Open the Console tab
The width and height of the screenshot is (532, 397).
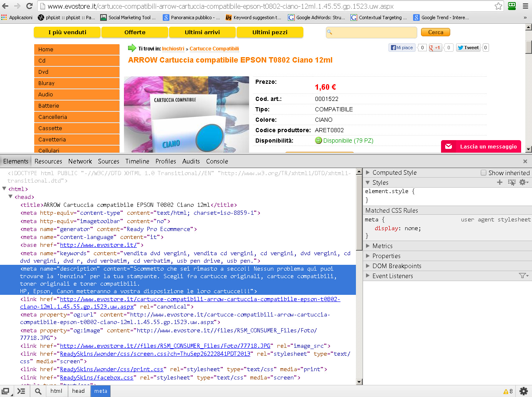pyautogui.click(x=217, y=161)
